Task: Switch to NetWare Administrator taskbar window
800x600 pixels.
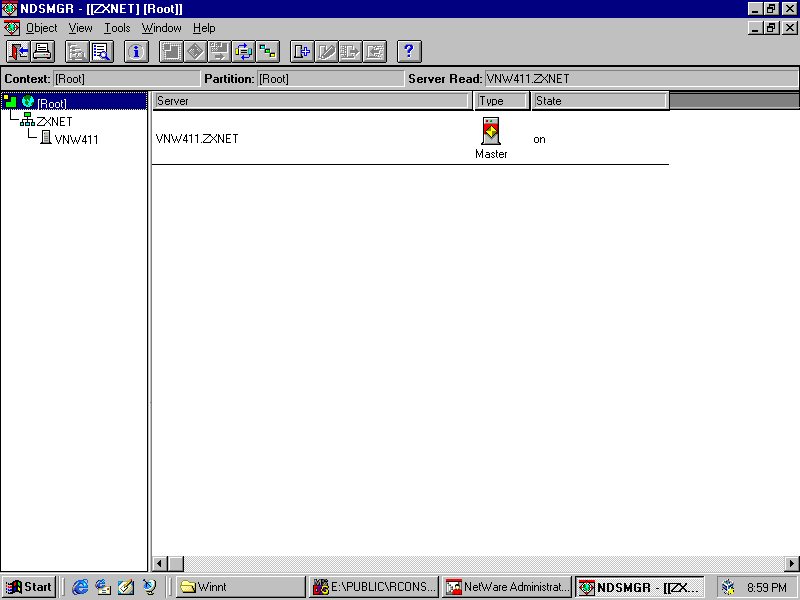Action: pos(507,587)
